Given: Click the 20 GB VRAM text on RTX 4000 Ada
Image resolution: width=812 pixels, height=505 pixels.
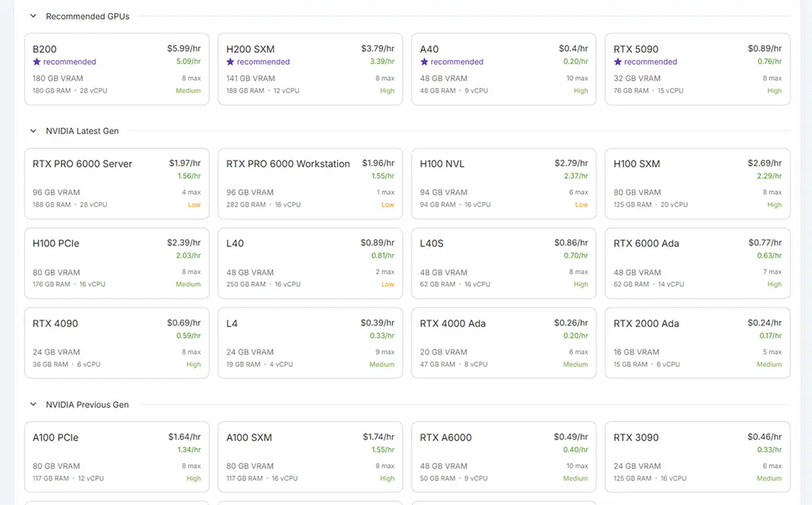Looking at the screenshot, I should tap(443, 352).
